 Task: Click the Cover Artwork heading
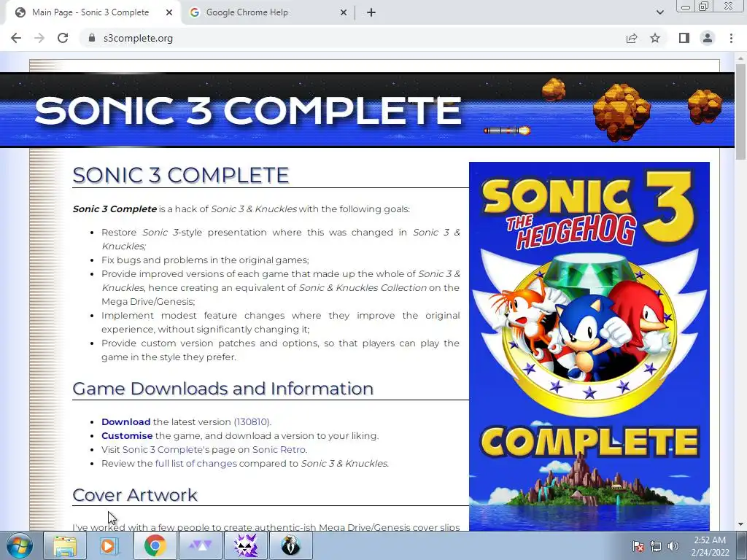135,495
